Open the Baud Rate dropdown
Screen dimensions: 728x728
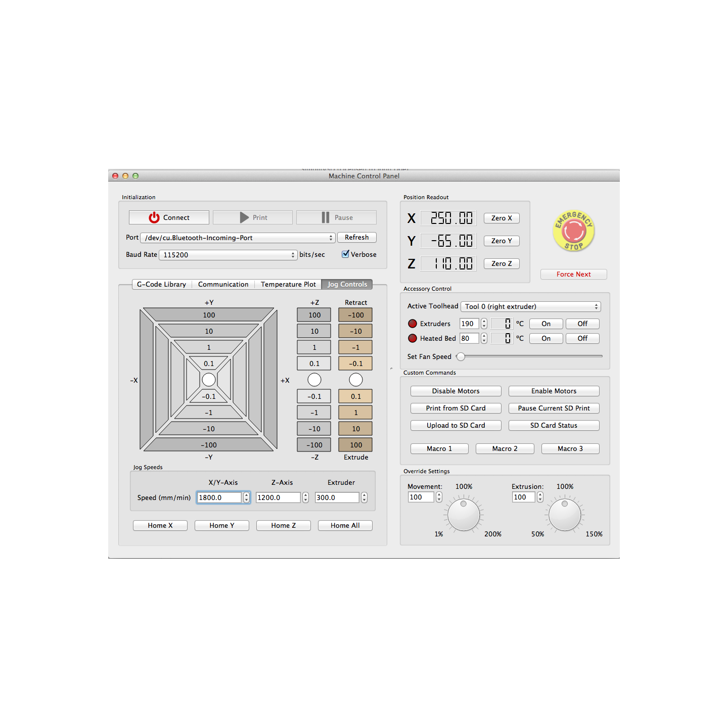tap(228, 255)
